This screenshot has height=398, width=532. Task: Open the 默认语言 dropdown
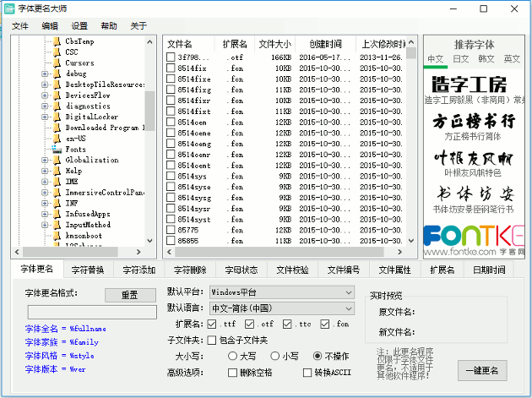coord(282,308)
